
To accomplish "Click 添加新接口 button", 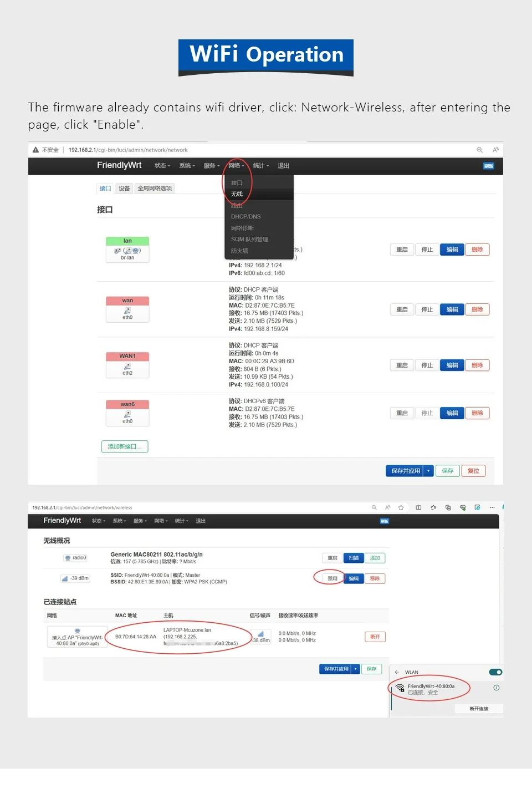I will point(125,446).
